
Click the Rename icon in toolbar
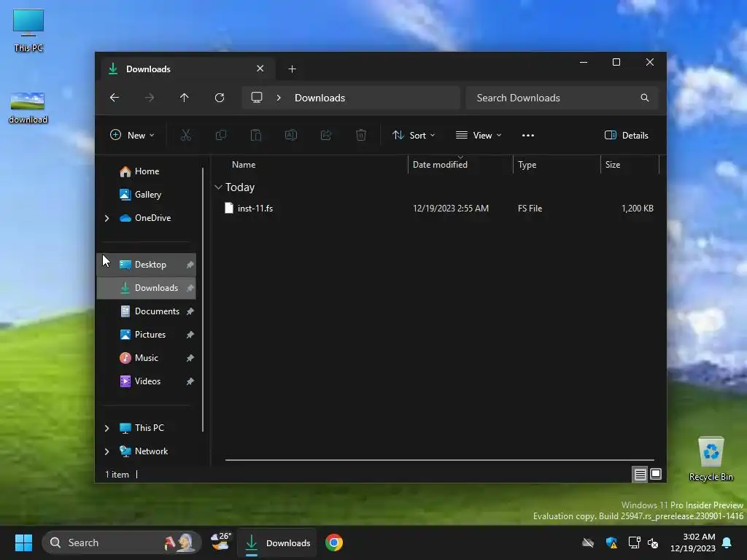[x=291, y=135]
